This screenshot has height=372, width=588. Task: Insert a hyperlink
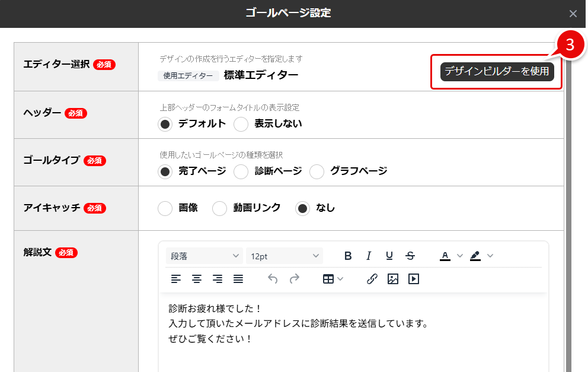point(372,279)
